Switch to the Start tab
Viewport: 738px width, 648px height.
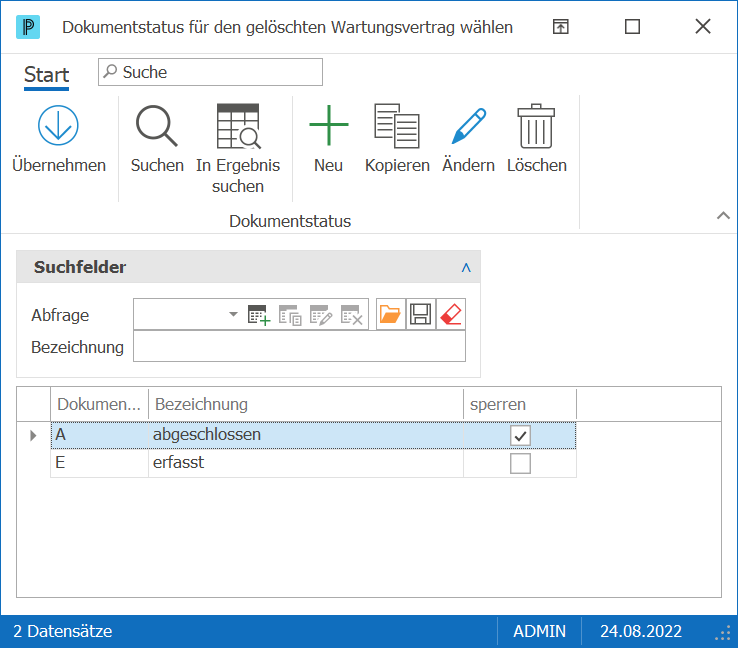(x=47, y=75)
